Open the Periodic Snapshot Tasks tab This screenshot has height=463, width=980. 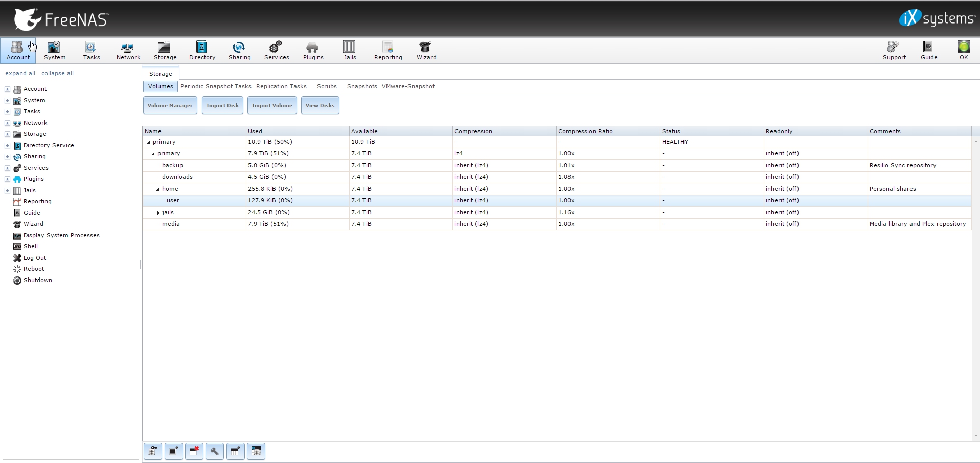tap(216, 86)
